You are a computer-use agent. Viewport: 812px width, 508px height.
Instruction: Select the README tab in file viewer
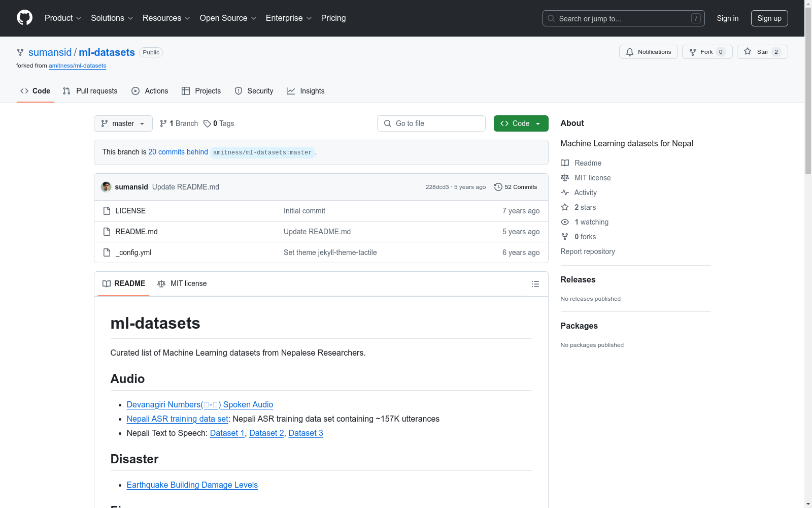(124, 283)
